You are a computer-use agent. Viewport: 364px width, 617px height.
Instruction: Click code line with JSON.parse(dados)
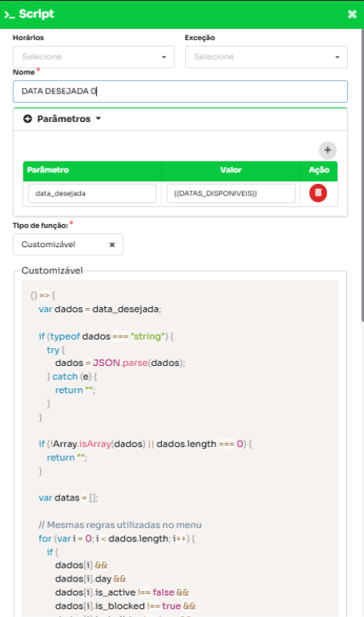pos(120,363)
